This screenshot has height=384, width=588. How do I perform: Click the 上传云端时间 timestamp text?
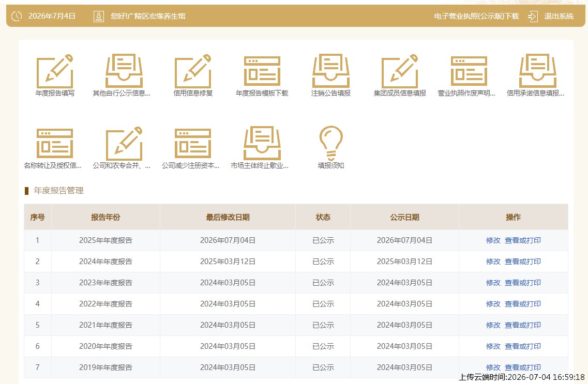tap(522, 377)
